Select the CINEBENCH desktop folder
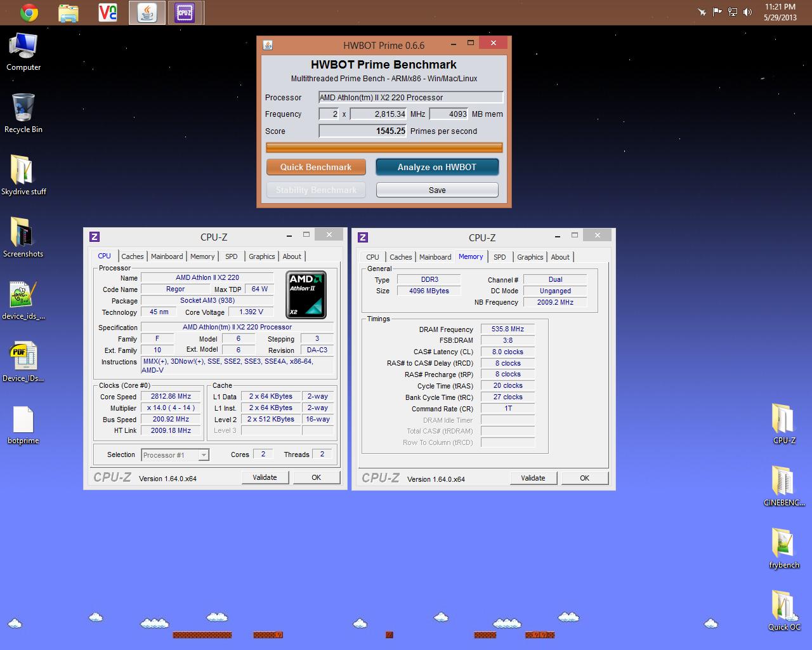812x650 pixels. (784, 485)
